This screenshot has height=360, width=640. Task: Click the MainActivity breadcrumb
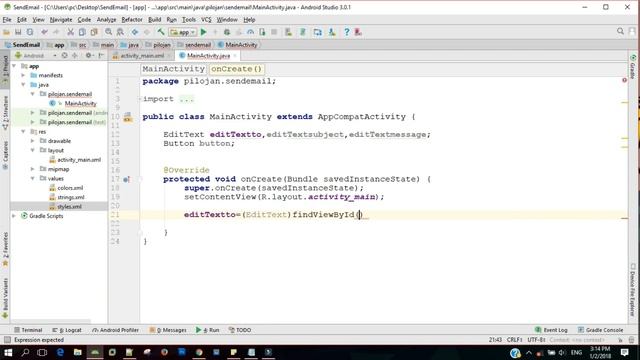click(238, 45)
